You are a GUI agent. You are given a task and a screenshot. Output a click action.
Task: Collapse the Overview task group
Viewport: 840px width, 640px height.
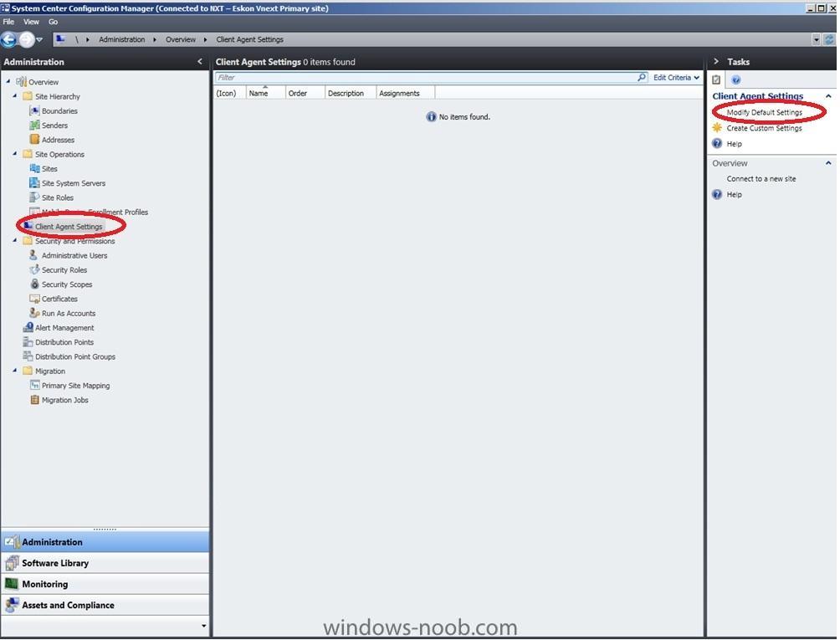(828, 163)
